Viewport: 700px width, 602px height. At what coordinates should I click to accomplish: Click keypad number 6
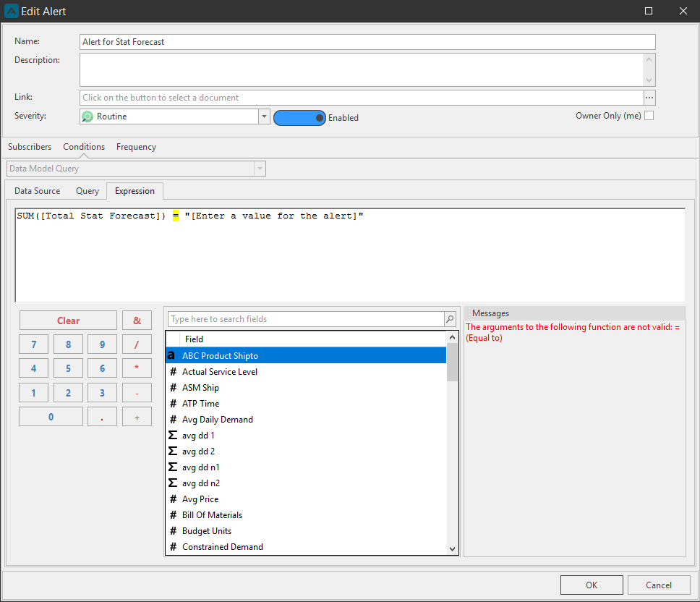(102, 368)
